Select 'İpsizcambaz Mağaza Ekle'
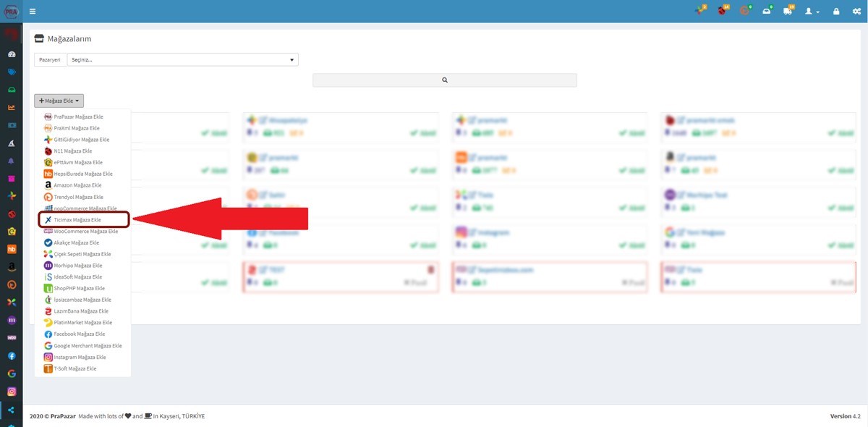The image size is (868, 427). point(82,300)
